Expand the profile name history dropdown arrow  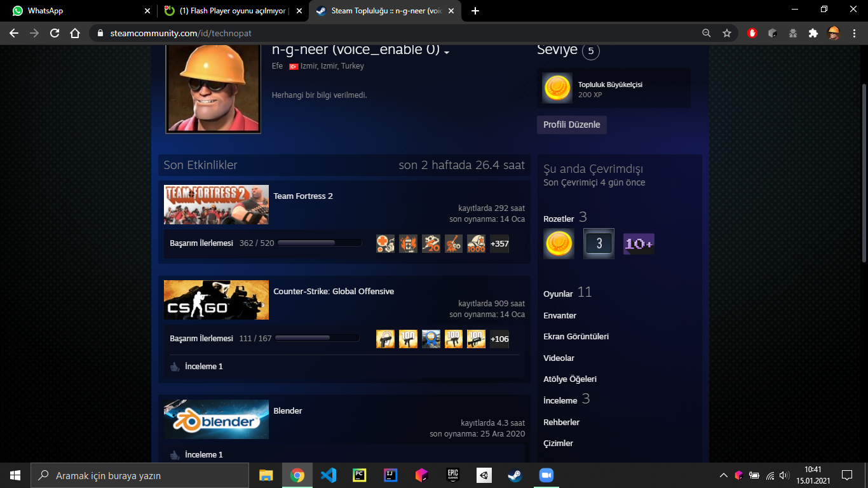447,52
